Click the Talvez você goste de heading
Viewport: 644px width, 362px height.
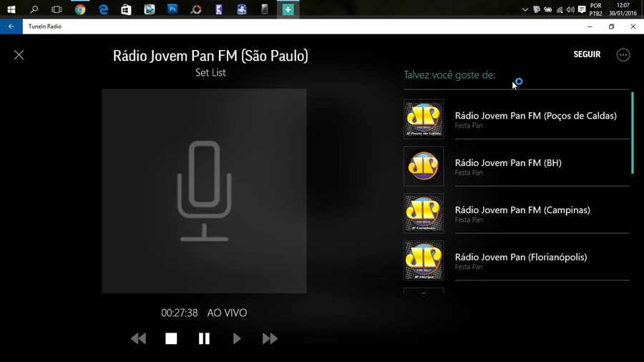(x=449, y=75)
